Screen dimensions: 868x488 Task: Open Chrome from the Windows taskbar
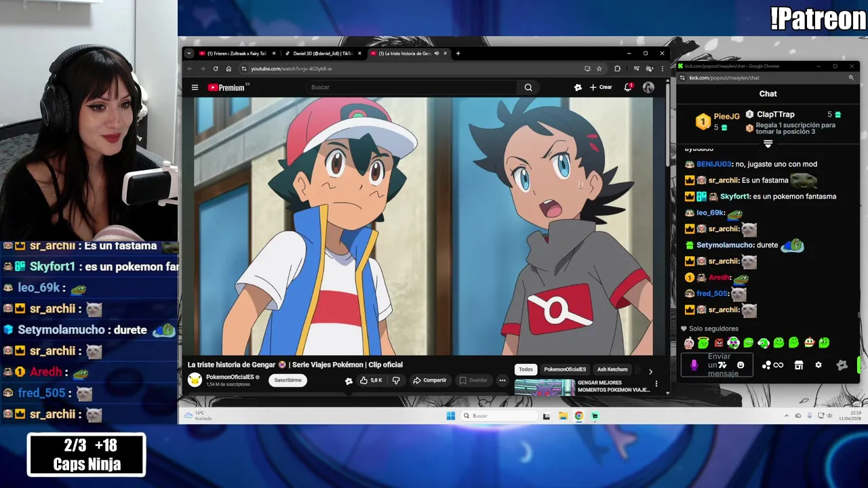tap(579, 416)
